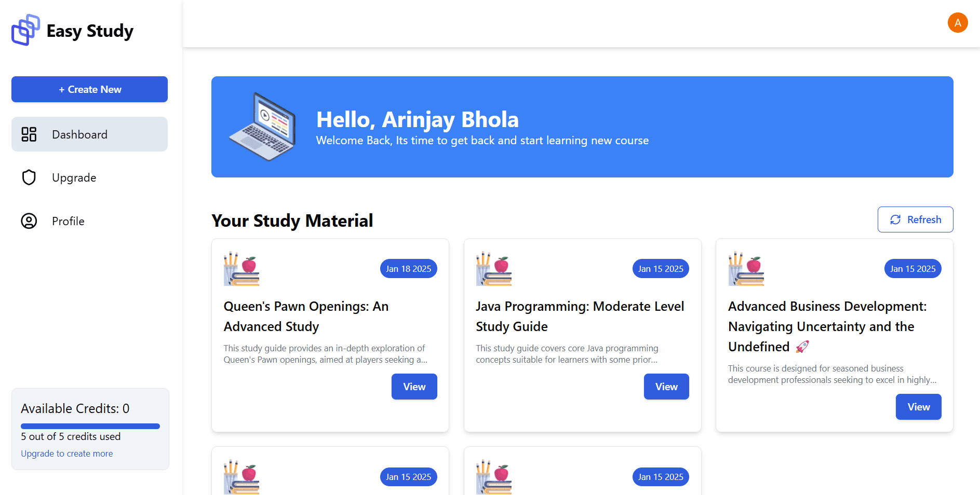Refresh the study material list
Image resolution: width=980 pixels, height=495 pixels.
tap(915, 219)
